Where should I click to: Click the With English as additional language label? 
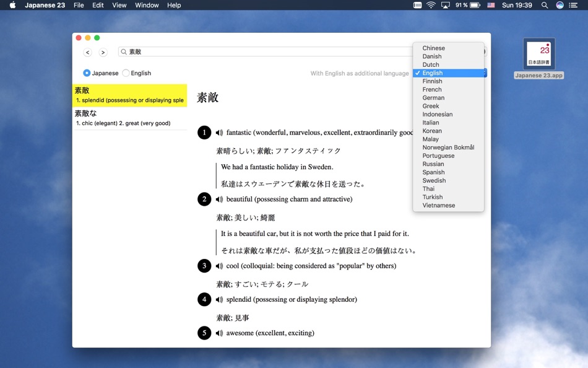coord(360,73)
